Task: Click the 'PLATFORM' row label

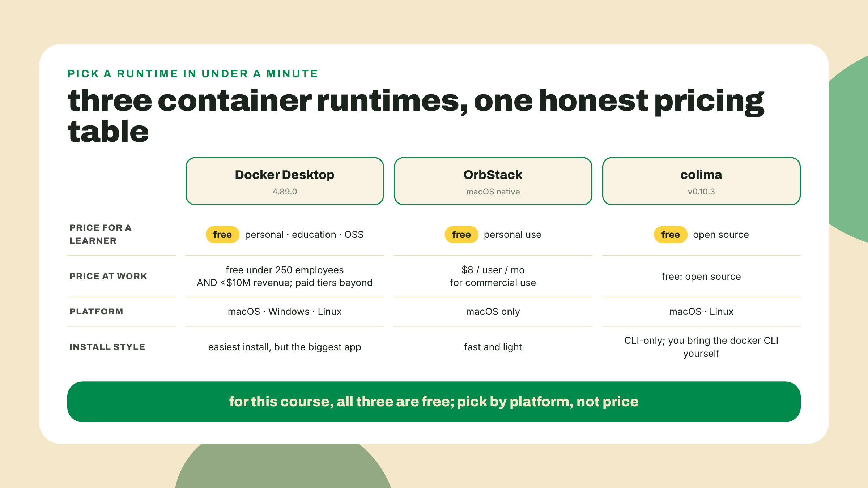Action: pos(96,312)
